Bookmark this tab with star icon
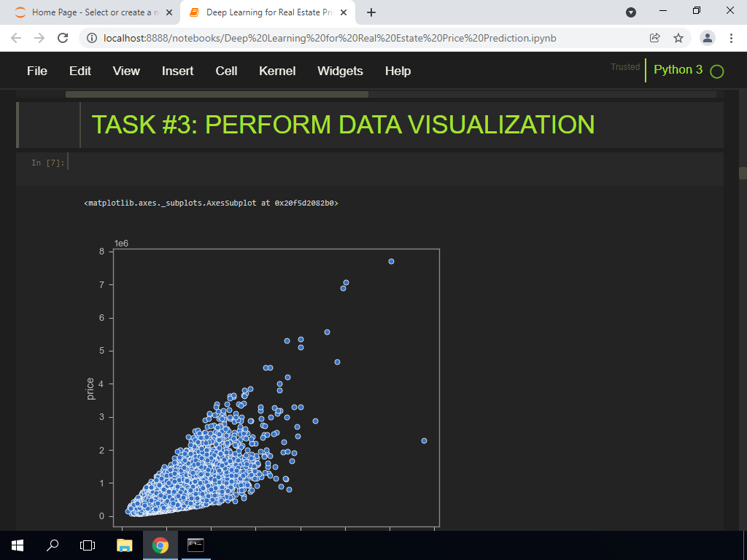This screenshot has width=747, height=560. tap(678, 38)
